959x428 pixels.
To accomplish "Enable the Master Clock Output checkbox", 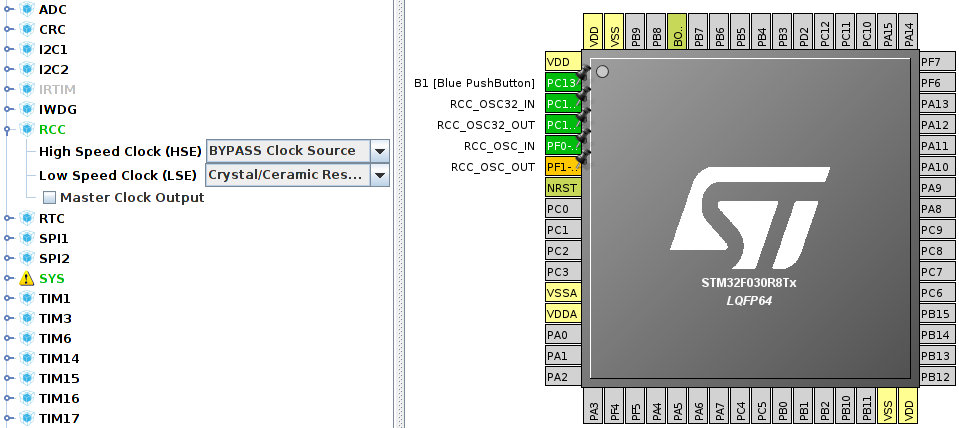I will (50, 197).
